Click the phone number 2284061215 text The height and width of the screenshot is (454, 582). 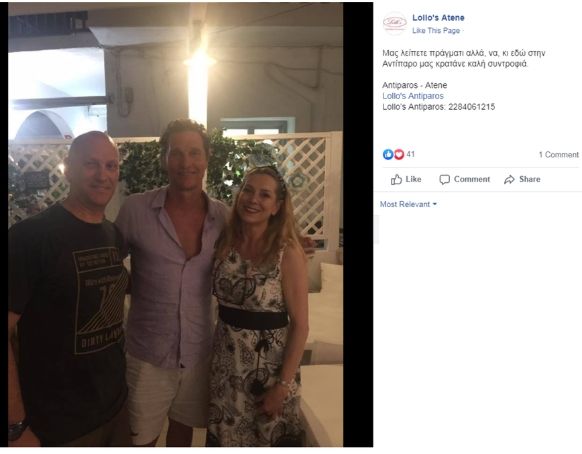pyautogui.click(x=471, y=107)
